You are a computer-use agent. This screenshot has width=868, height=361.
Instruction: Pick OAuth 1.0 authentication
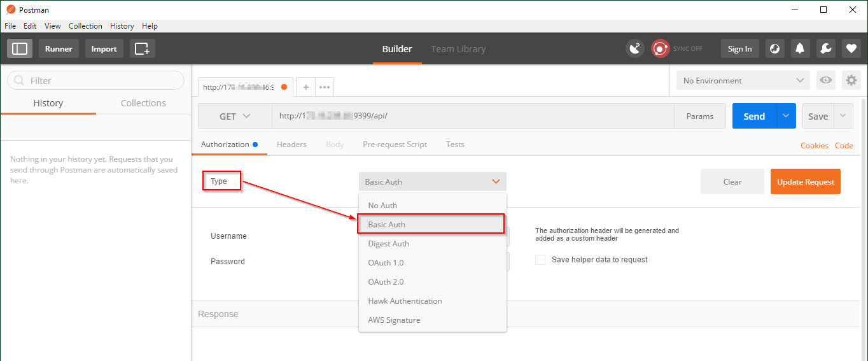pyautogui.click(x=433, y=262)
